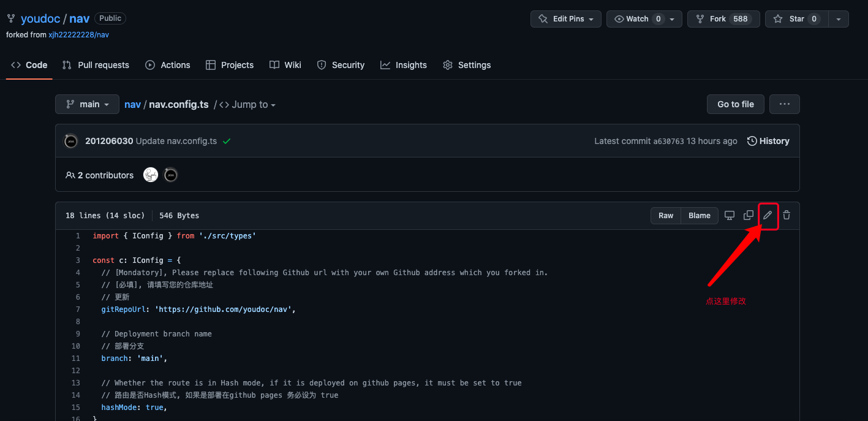868x421 pixels.
Task: Click the nav breadcrumb link
Action: (x=132, y=104)
